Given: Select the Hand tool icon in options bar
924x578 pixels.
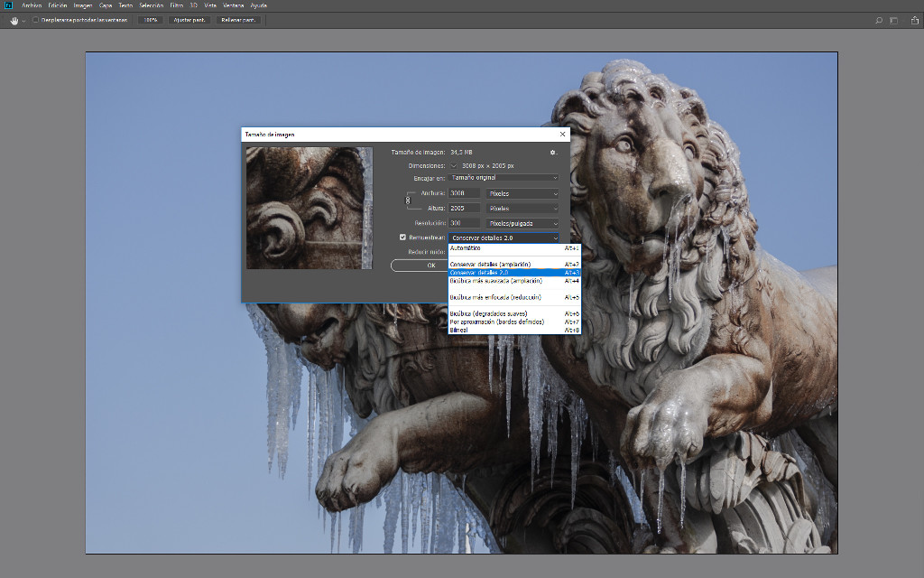Looking at the screenshot, I should 14,20.
